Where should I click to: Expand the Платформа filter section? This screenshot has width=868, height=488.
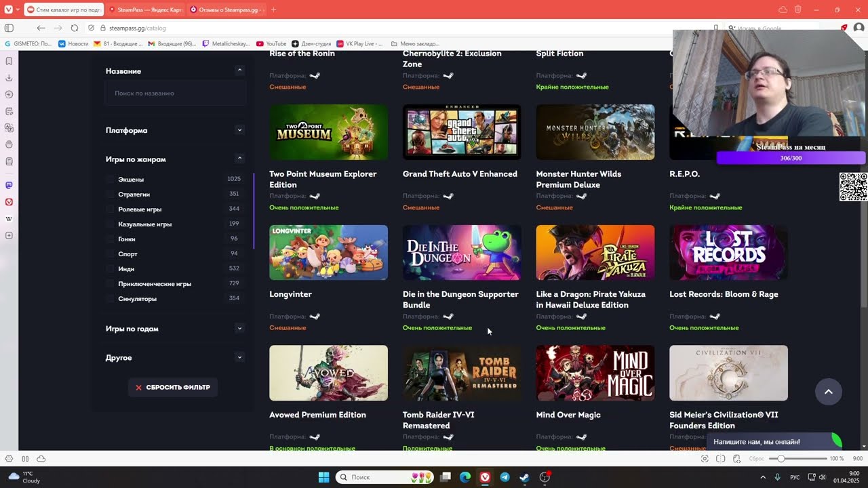tap(239, 129)
